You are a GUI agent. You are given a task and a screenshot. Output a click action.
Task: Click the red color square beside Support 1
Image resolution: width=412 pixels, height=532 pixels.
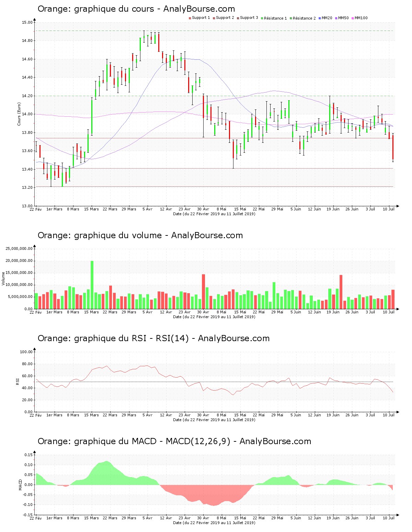[x=190, y=18]
